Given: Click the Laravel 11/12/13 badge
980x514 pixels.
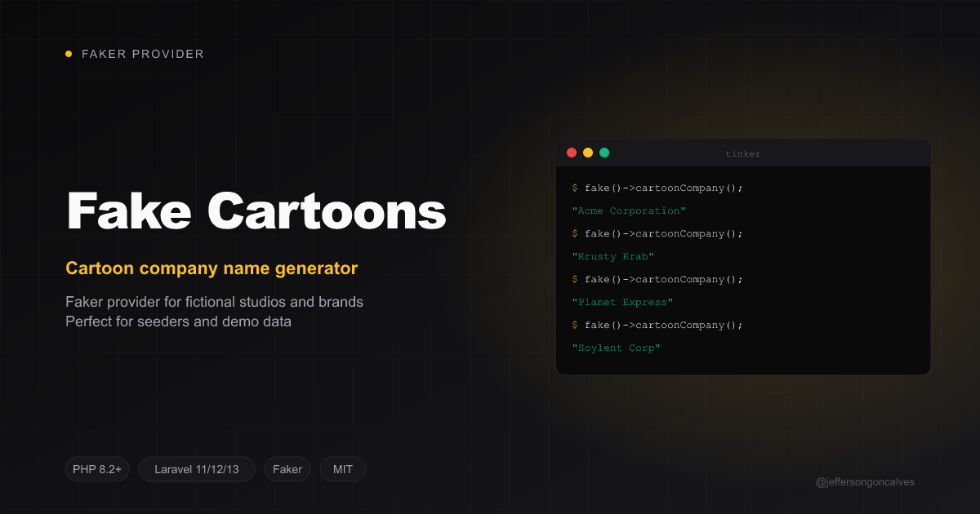Looking at the screenshot, I should point(197,469).
